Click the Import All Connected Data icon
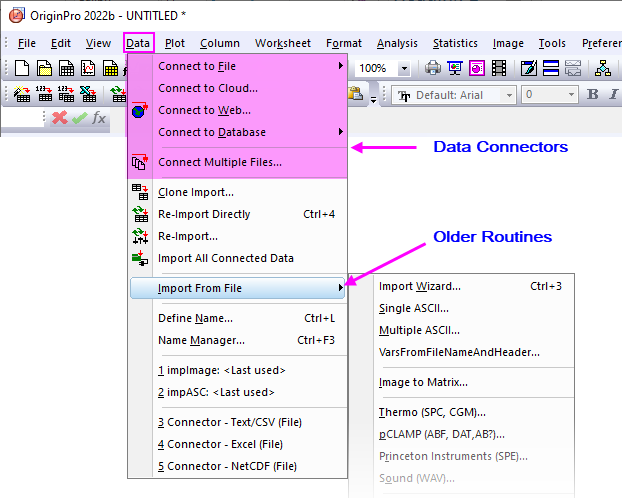This screenshot has width=622, height=498. [x=139, y=258]
